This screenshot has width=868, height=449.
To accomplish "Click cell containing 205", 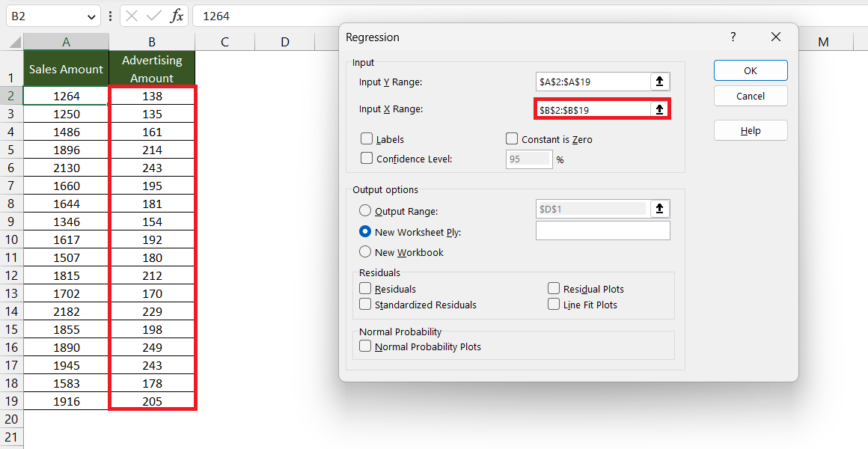I will click(152, 401).
